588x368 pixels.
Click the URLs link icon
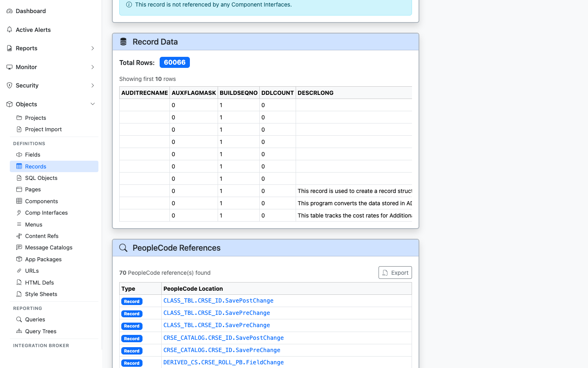click(x=19, y=271)
